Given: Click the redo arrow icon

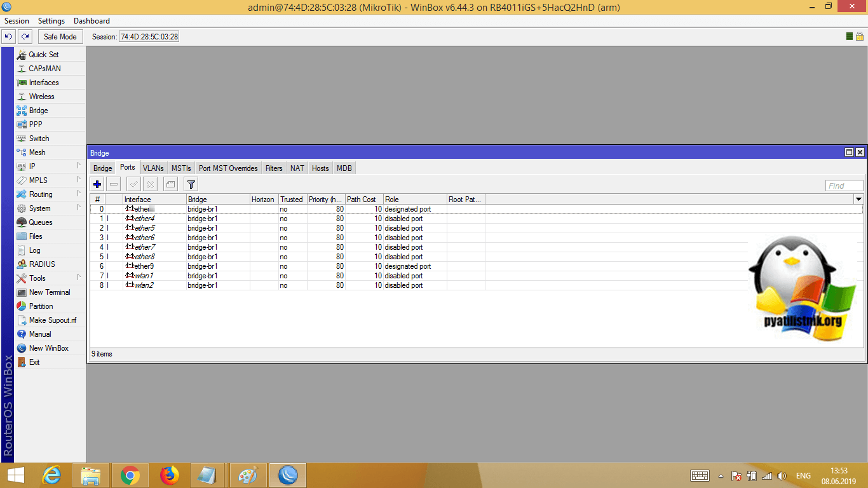Looking at the screenshot, I should (x=25, y=37).
